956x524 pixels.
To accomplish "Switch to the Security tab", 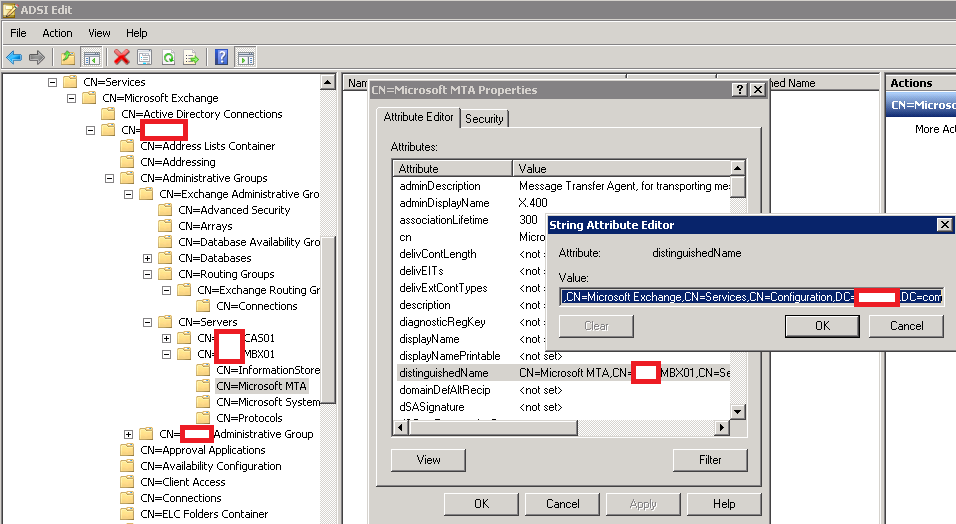I will click(484, 118).
